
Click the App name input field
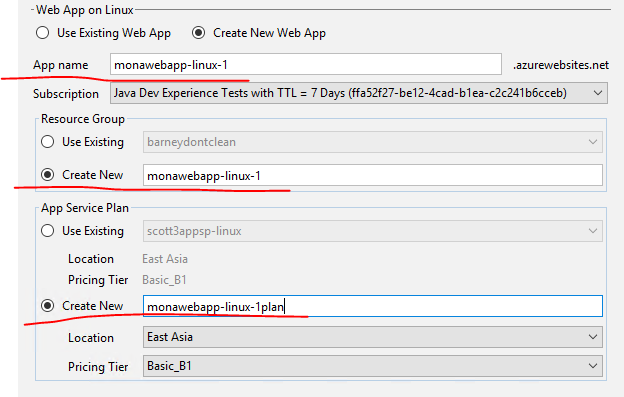point(306,64)
